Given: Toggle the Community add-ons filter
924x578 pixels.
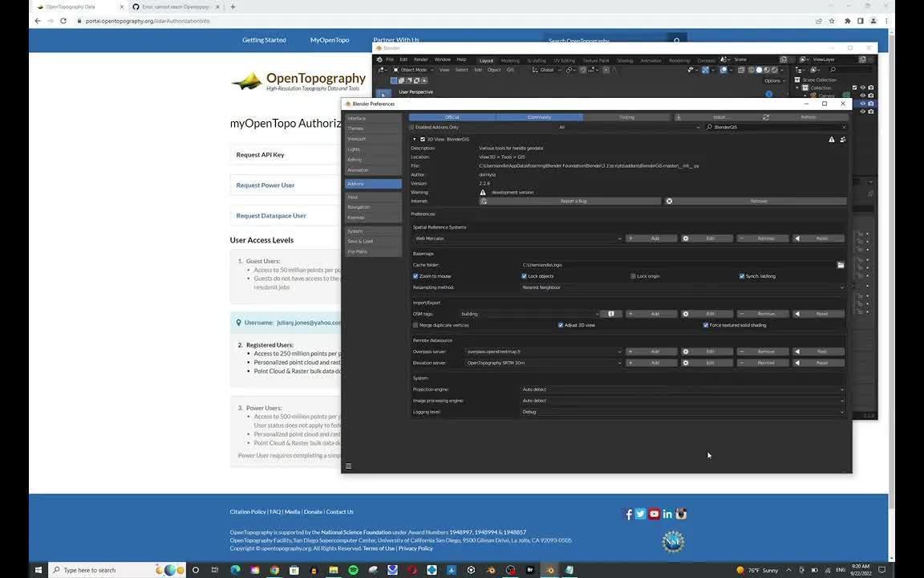Looking at the screenshot, I should (539, 117).
